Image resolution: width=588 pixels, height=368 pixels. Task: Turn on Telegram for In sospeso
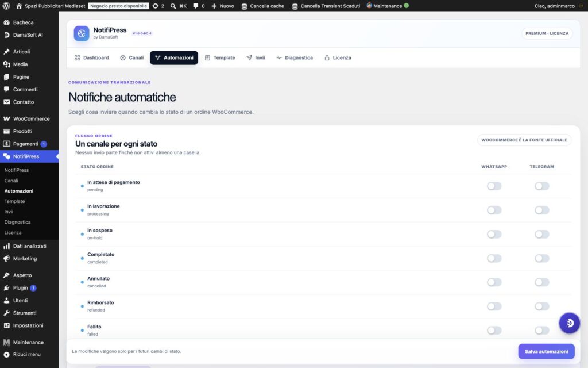pos(541,235)
